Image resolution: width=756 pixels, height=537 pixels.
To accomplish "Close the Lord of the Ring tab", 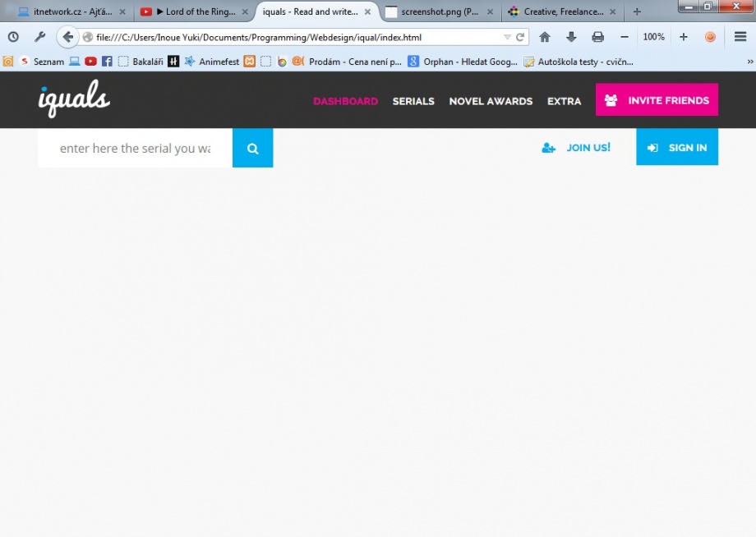I will [245, 12].
